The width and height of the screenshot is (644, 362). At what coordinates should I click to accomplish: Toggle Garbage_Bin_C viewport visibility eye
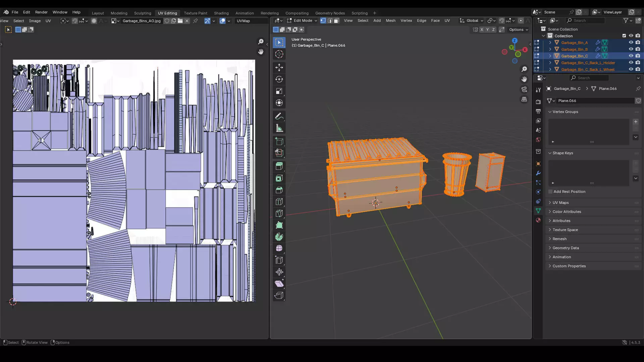tap(631, 56)
